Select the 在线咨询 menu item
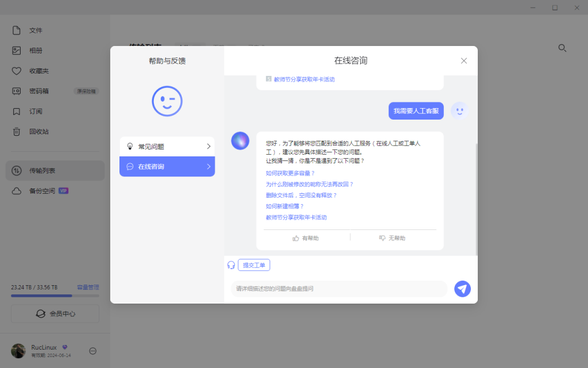Screen dimensions: 588x368 167,167
